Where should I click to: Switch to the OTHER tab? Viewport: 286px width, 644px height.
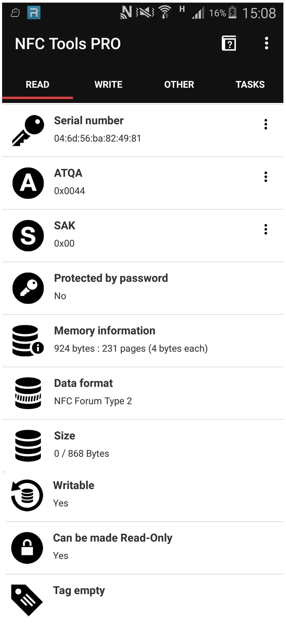coord(179,85)
